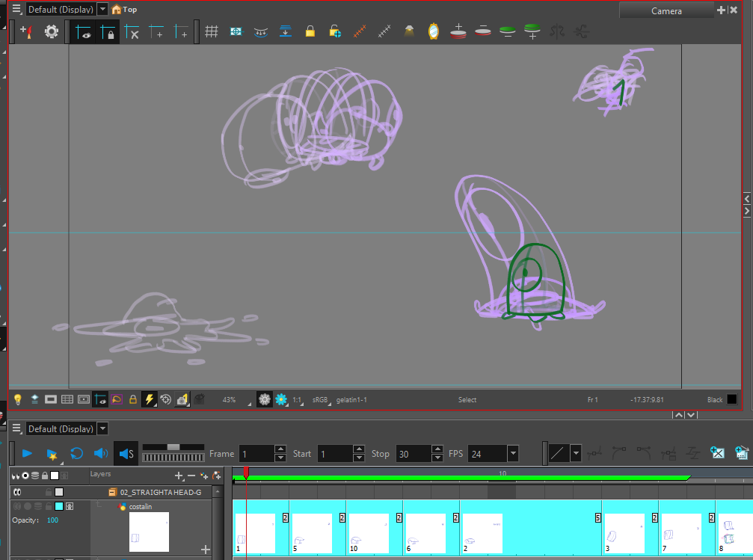Toggle the light bulb icon in status bar

click(x=18, y=399)
